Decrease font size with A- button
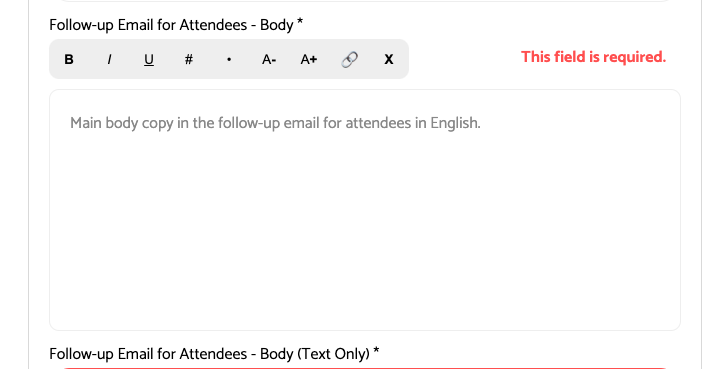706x369 pixels. point(269,59)
